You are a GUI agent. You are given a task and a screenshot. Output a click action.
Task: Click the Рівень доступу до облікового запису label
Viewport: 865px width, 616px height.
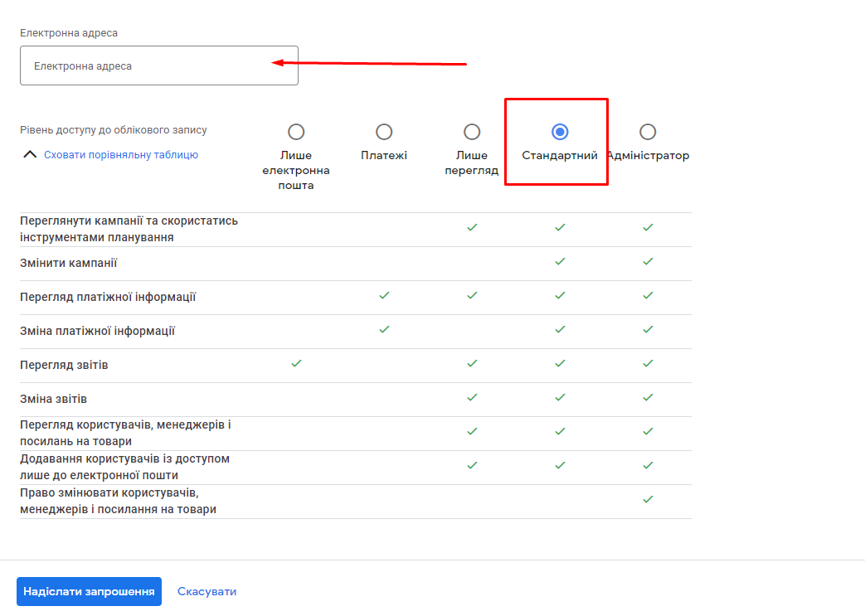[114, 130]
